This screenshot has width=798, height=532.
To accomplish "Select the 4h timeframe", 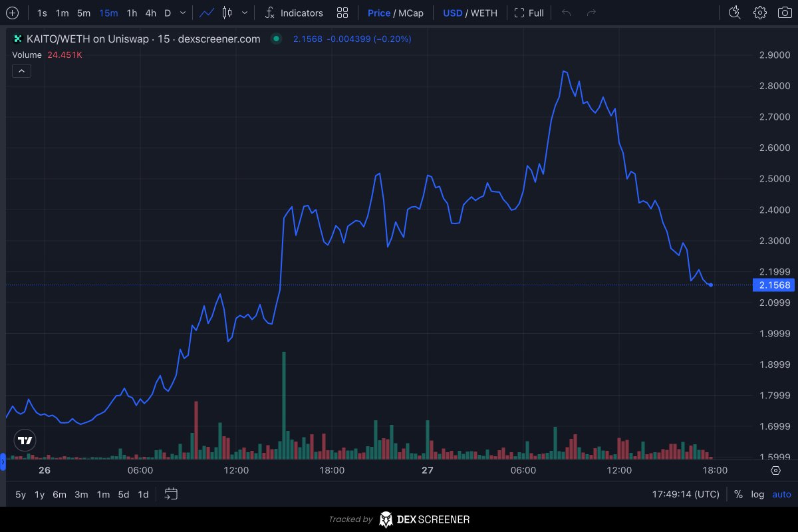I will click(151, 13).
